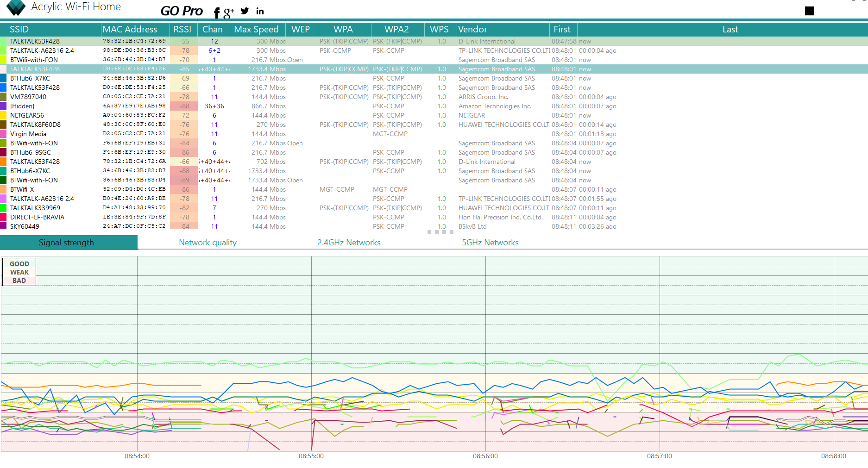Click pink color swatch beside Virgin Media
Viewport: 868px width, 468px height.
3,134
